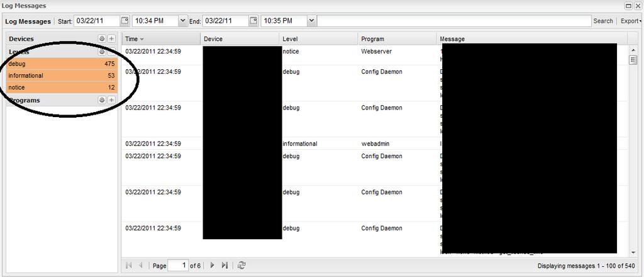The width and height of the screenshot is (644, 277).
Task: Sort by the Device column header
Action: click(x=240, y=39)
